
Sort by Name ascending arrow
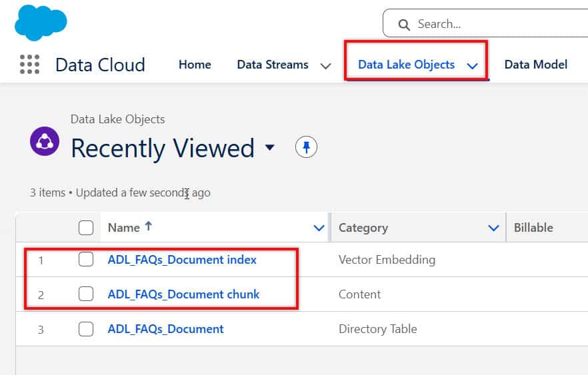coord(149,226)
